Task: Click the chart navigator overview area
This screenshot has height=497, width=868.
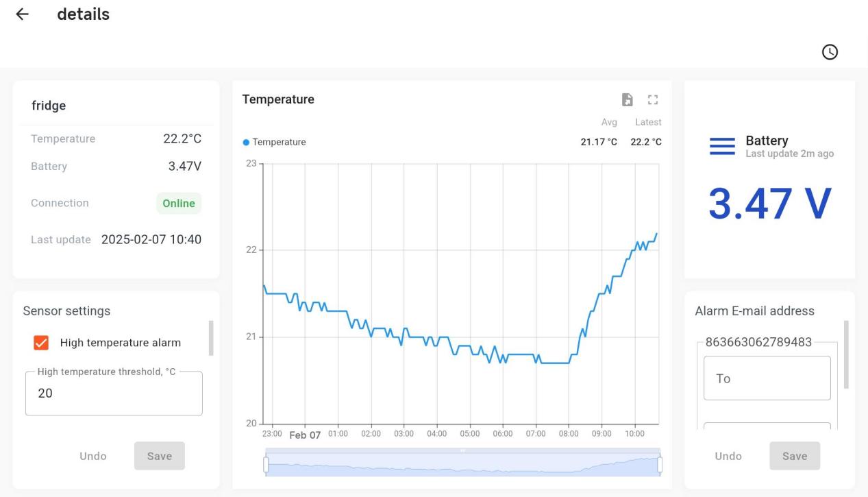Action: tap(462, 466)
